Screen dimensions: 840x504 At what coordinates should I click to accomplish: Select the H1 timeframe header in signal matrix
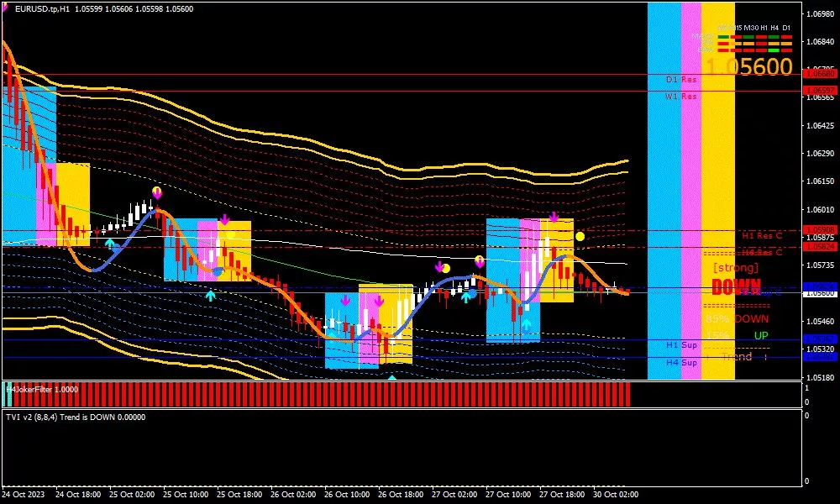pos(764,28)
